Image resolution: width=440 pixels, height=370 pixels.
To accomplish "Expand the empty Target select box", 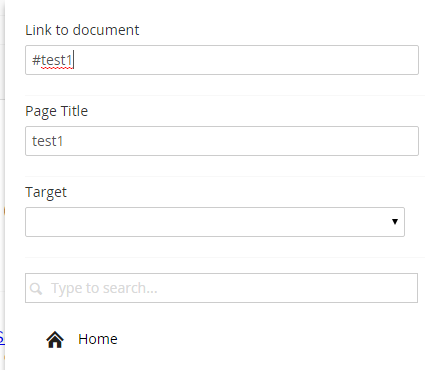I will tap(215, 222).
